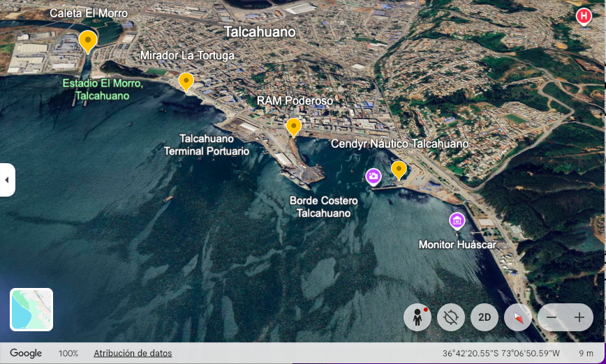Click the Estadio El Morro, Talcahuano label
Image resolution: width=606 pixels, height=364 pixels.
point(102,89)
